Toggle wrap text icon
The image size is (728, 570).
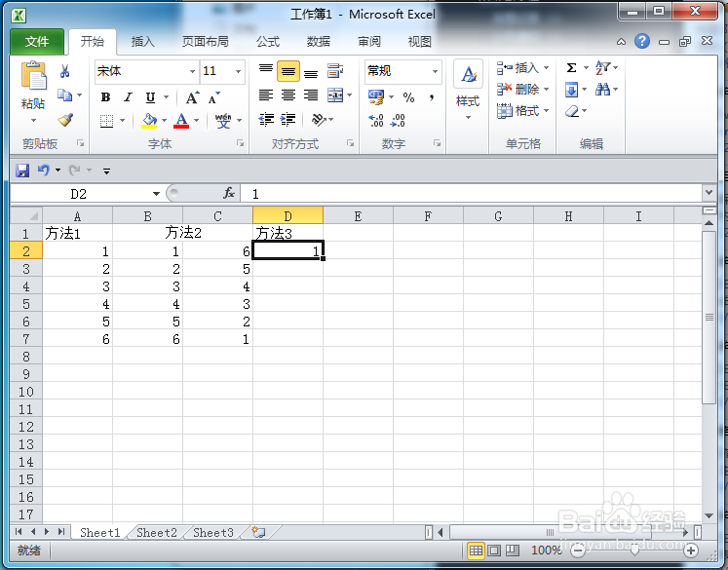[335, 71]
